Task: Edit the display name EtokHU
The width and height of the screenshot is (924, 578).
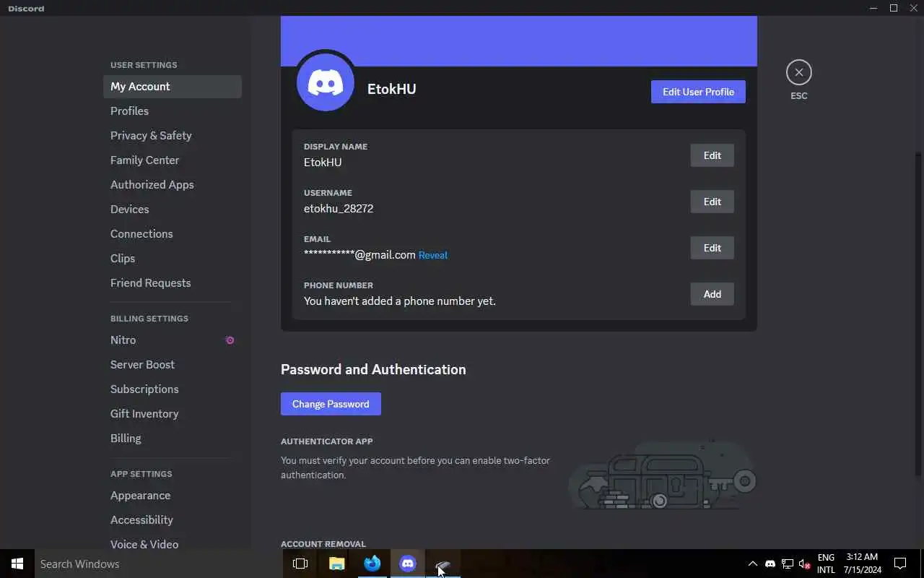Action: pos(712,155)
